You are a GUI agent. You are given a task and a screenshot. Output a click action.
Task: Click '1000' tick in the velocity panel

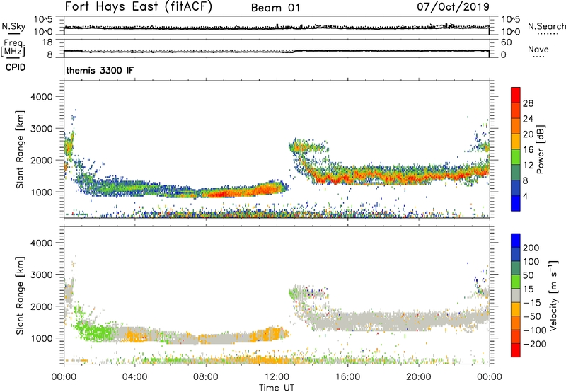tap(42, 338)
